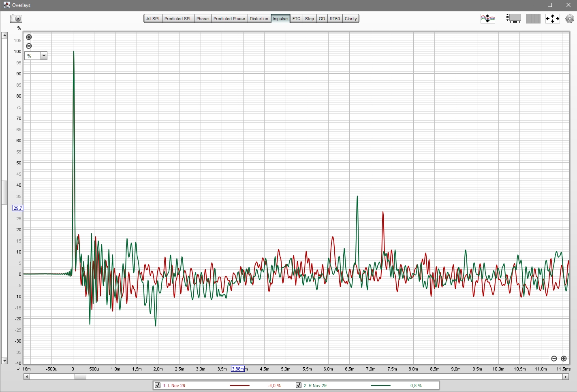The height and width of the screenshot is (392, 577).
Task: Open graph controls gear icon
Action: (569, 19)
